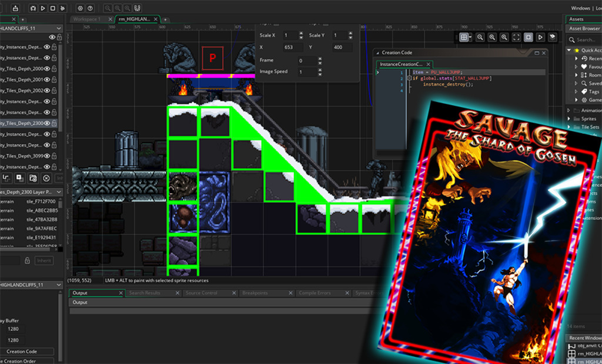
Task: Lock the Tiles_Depth_3099 layer
Action: (55, 156)
